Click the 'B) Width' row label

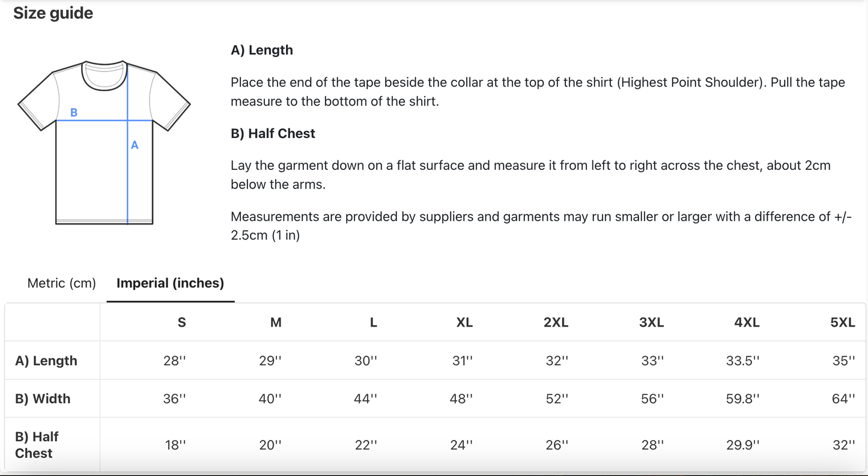43,399
